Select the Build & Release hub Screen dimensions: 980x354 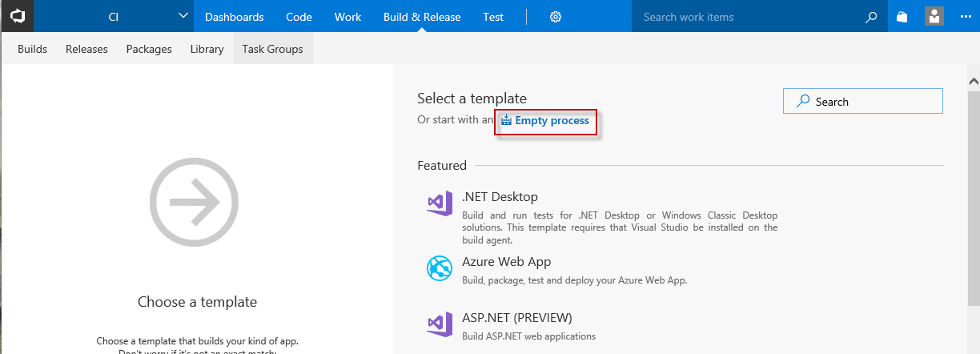pyautogui.click(x=421, y=16)
